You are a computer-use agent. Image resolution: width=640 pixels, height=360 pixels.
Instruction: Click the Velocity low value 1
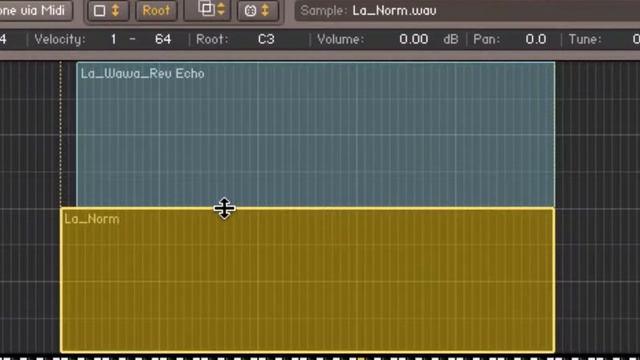113,39
